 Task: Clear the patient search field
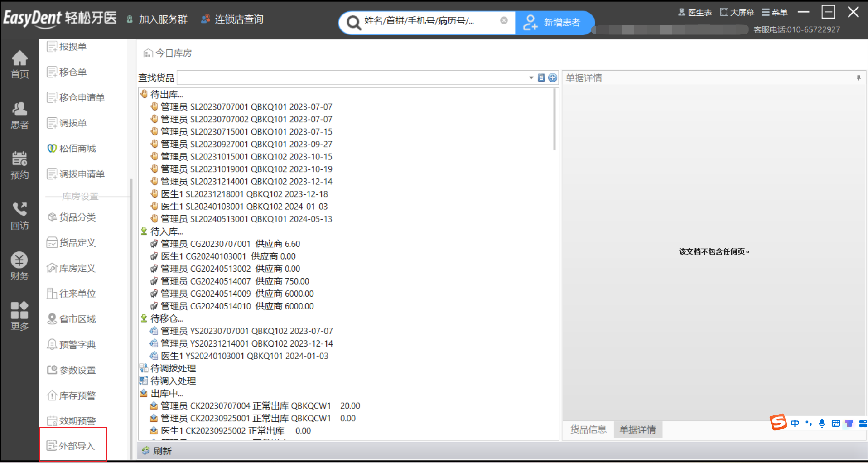(x=504, y=20)
